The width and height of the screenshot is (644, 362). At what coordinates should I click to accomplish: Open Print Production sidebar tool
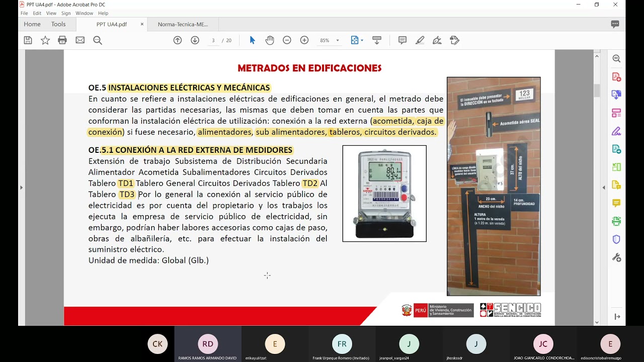click(x=616, y=221)
